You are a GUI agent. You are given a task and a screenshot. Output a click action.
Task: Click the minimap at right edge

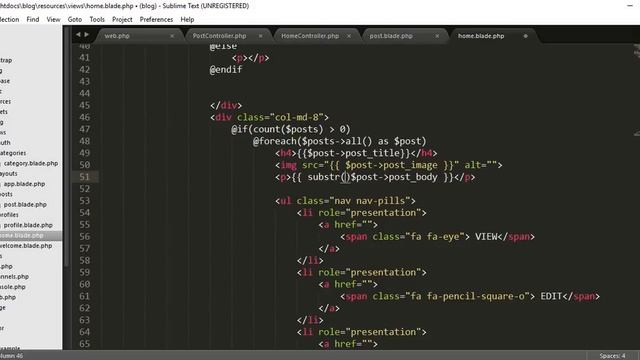636,90
